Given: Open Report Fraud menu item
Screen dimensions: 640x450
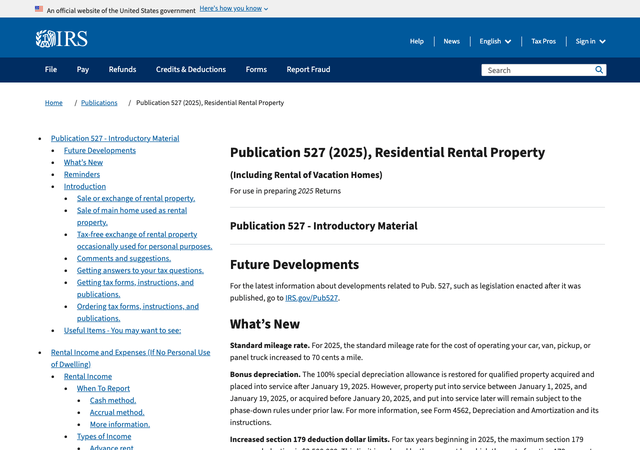Looking at the screenshot, I should pos(308,69).
